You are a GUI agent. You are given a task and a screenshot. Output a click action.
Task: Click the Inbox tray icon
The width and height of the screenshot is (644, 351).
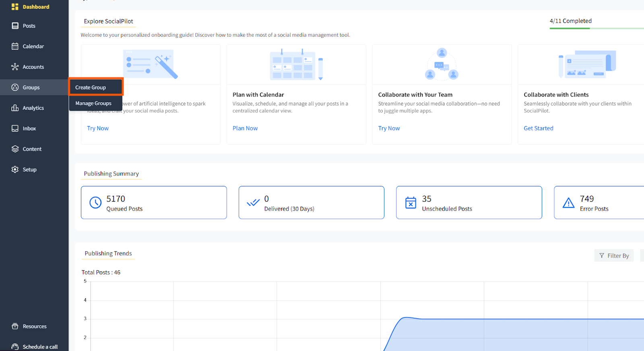(15, 128)
